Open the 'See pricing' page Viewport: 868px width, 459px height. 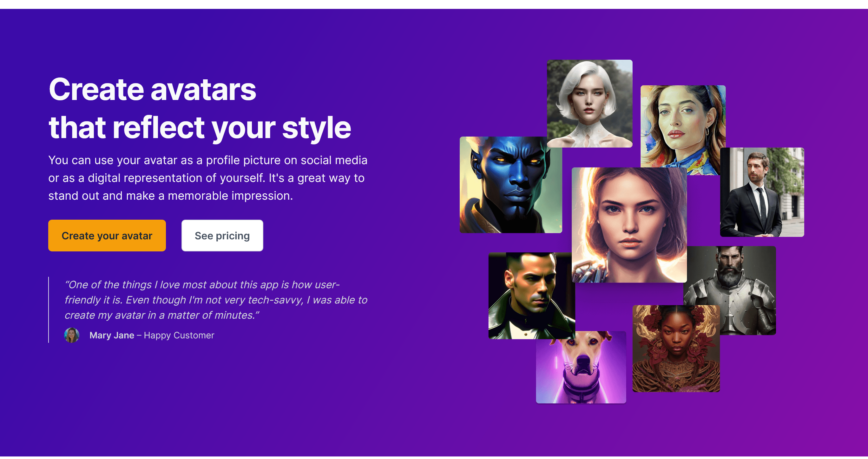(222, 235)
